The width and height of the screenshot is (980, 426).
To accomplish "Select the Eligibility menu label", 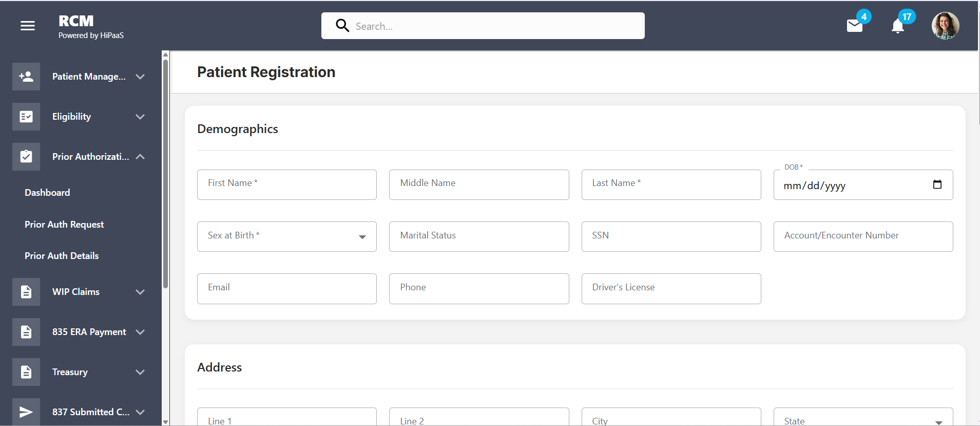I will click(x=71, y=117).
